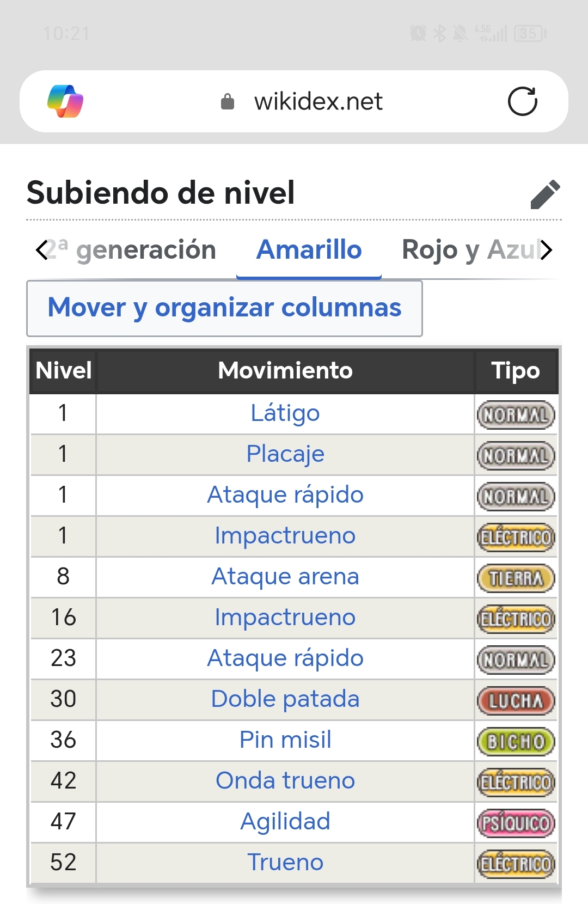Open the Látigo move link
This screenshot has height=904, width=588.
tap(285, 413)
